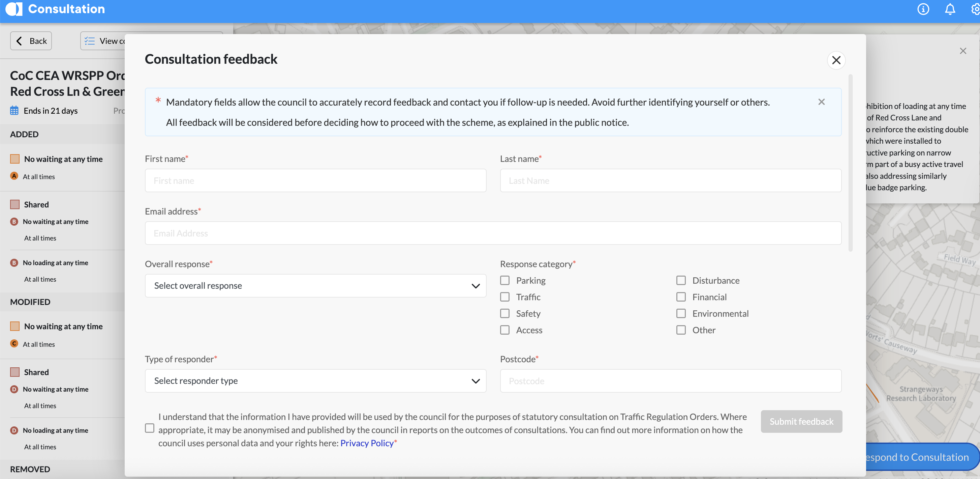The image size is (980, 479).
Task: Open notifications bell icon
Action: [x=950, y=9]
